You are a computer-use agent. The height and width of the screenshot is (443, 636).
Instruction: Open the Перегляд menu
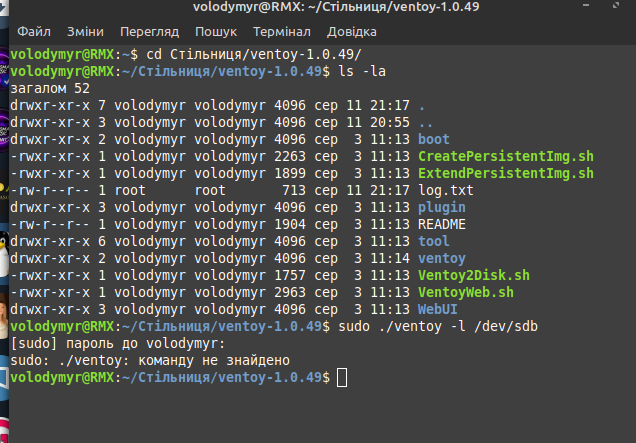pos(149,32)
